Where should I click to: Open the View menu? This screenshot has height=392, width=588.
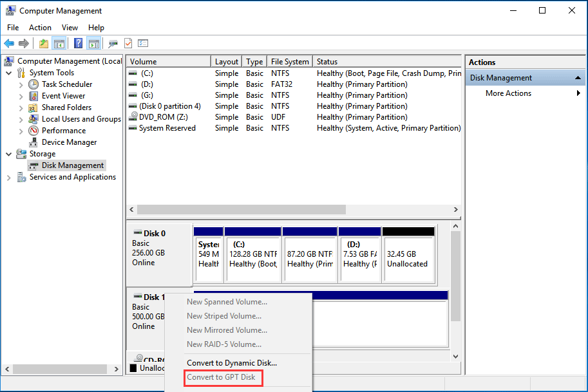[x=70, y=28]
